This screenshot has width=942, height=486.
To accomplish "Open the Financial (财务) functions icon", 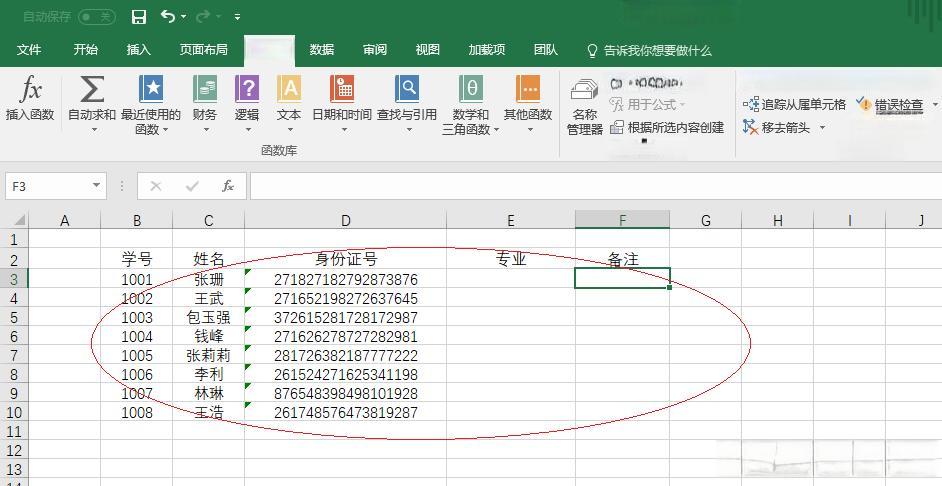I will coord(205,91).
